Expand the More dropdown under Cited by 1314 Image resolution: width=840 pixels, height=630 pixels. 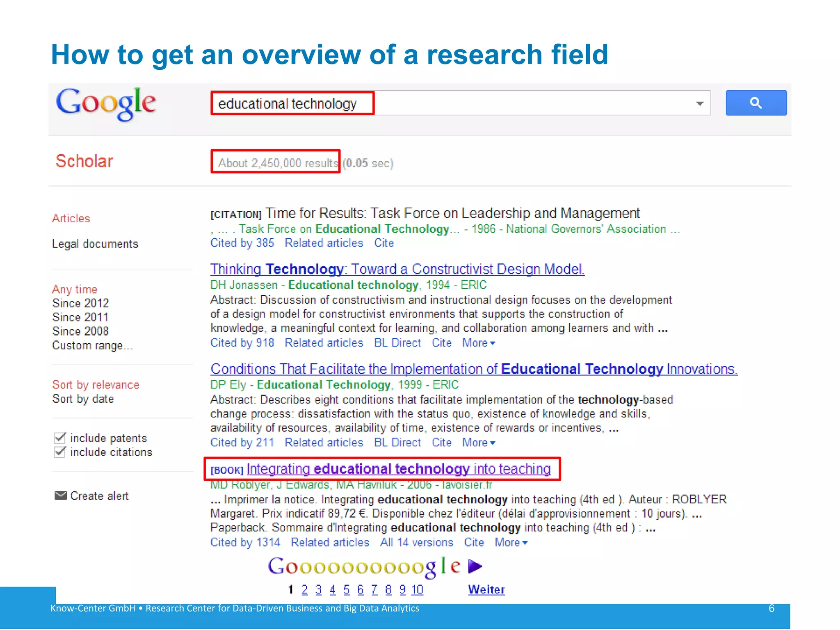click(x=511, y=542)
